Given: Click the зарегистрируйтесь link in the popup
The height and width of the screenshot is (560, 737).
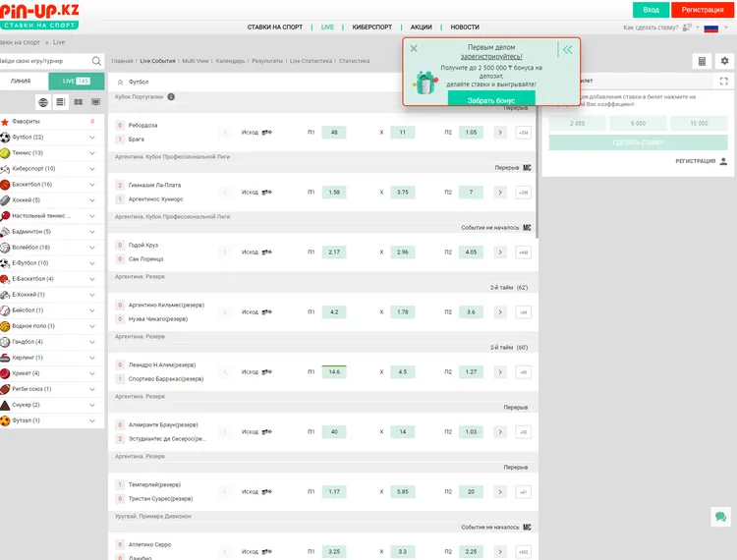Looking at the screenshot, I should [491, 56].
